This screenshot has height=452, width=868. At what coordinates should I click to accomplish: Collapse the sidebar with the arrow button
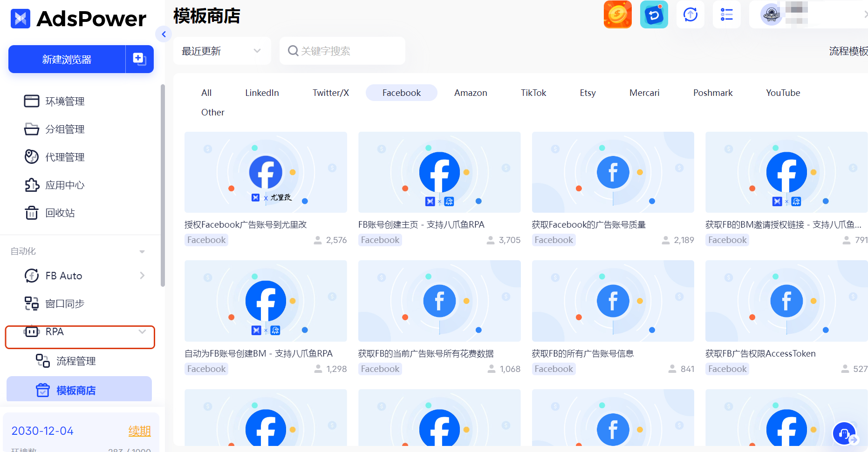(164, 34)
